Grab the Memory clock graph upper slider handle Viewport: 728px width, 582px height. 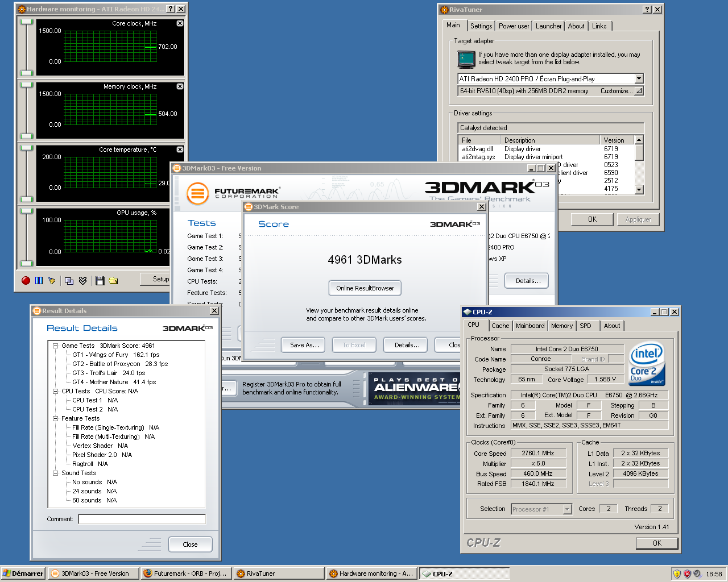point(26,85)
